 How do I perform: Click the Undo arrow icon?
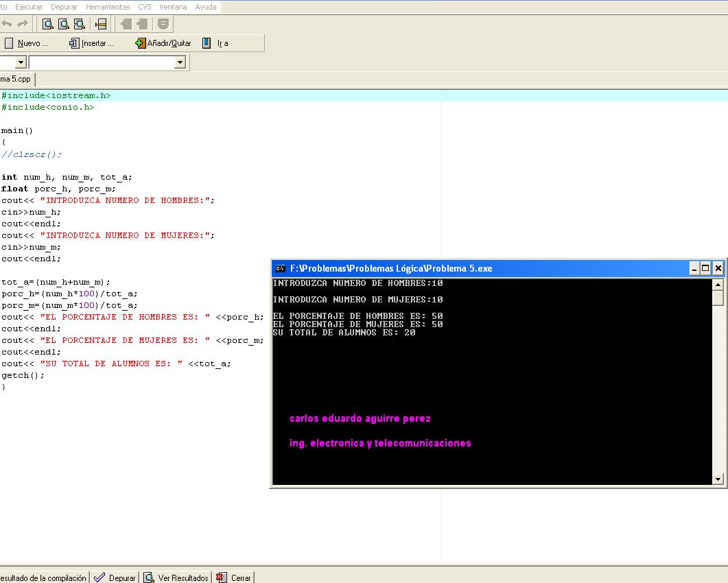(x=6, y=24)
